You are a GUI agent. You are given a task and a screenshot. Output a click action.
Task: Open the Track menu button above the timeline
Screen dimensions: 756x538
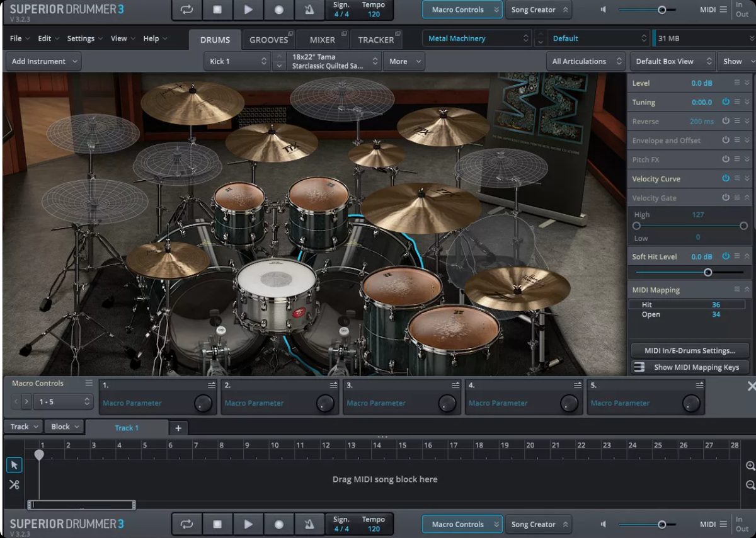[x=24, y=426]
